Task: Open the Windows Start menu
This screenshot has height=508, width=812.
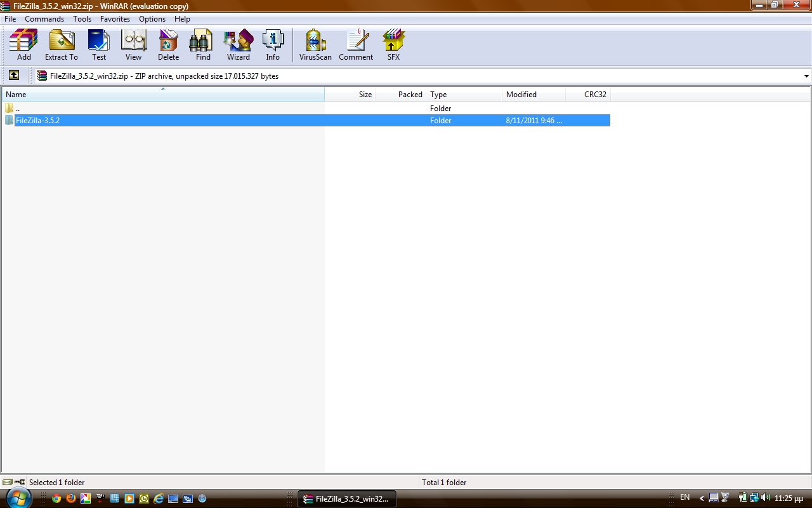Action: 18,498
